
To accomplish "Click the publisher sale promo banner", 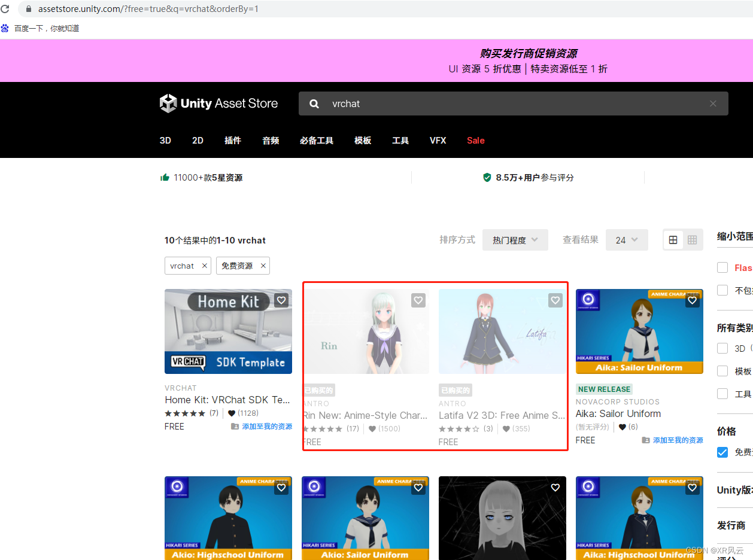I will [376, 60].
